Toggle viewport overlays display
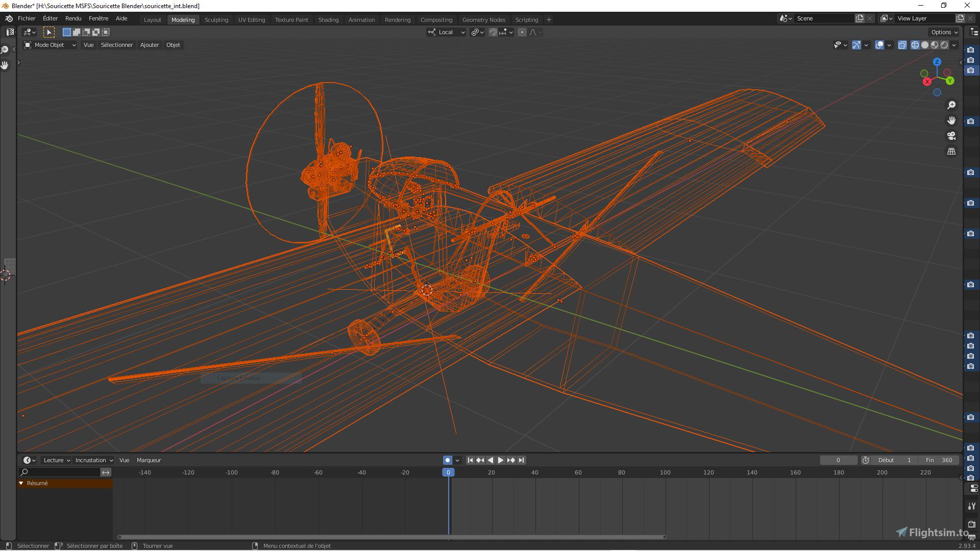 click(879, 45)
